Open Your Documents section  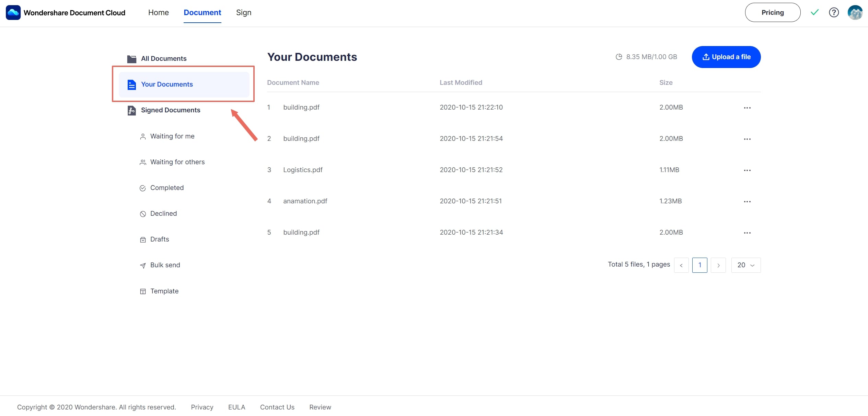tap(167, 83)
